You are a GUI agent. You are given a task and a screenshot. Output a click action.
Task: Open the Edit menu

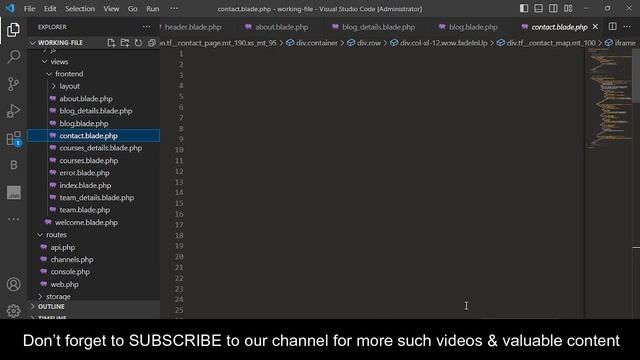(x=50, y=9)
